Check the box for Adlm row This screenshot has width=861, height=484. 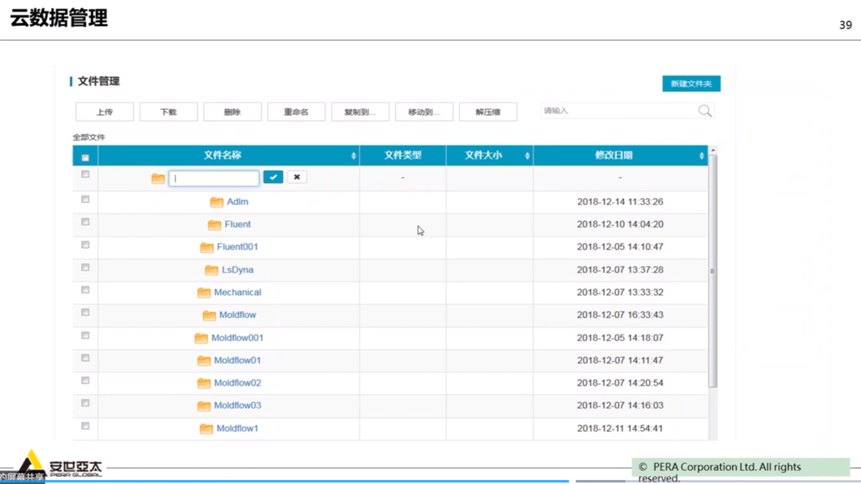[85, 199]
